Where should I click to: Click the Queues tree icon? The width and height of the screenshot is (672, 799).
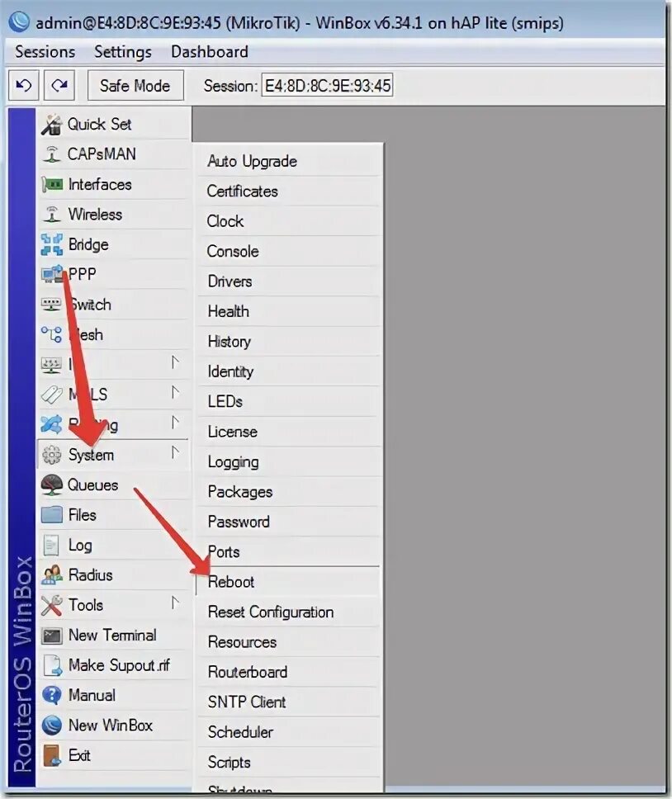(51, 485)
